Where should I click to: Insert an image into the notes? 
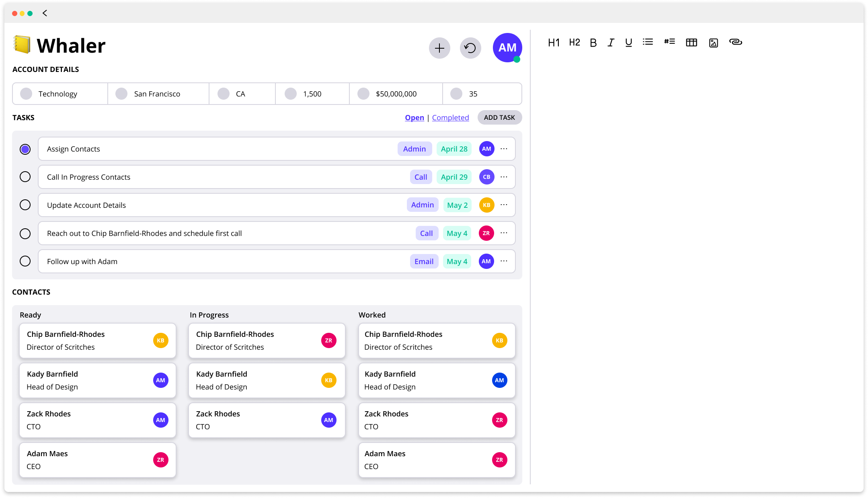coord(713,42)
